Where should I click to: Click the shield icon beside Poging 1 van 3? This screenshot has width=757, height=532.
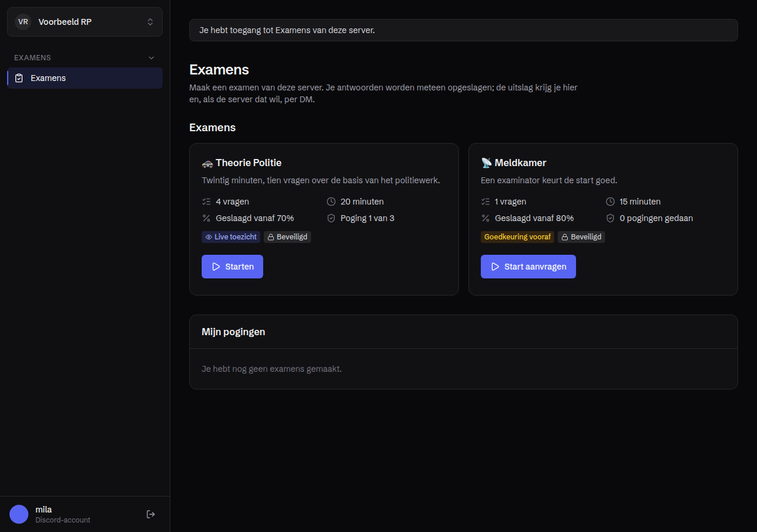331,218
